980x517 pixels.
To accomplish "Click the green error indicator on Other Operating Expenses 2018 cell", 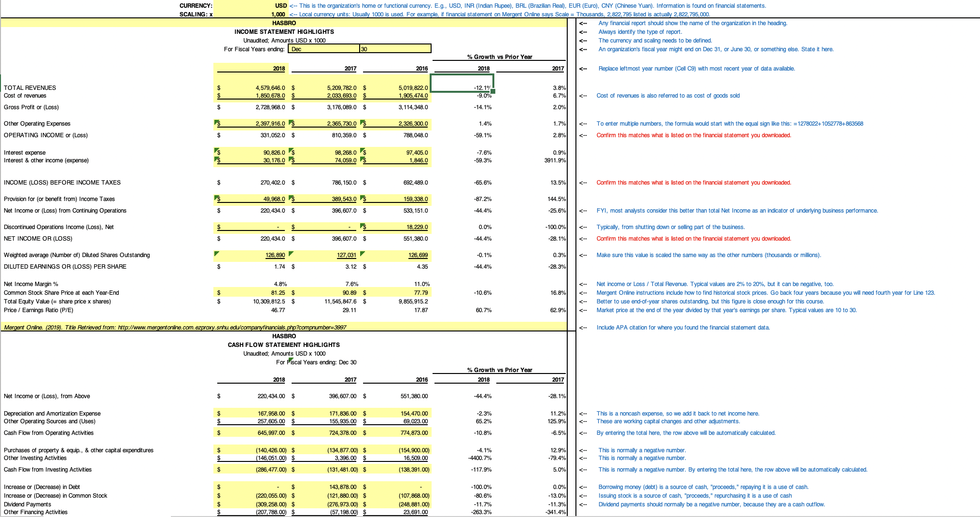I will (217, 121).
